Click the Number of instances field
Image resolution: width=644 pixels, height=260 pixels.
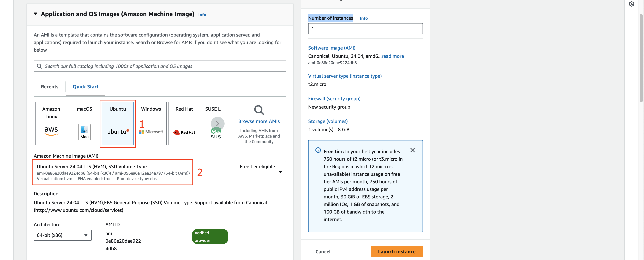[365, 29]
